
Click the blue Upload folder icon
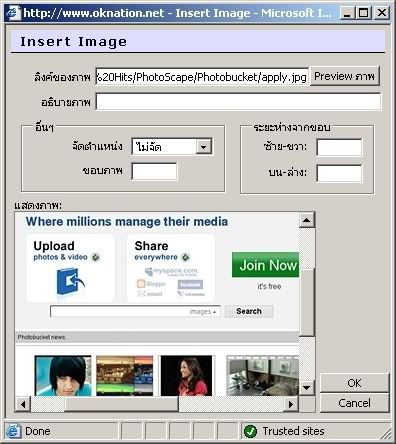tap(70, 281)
